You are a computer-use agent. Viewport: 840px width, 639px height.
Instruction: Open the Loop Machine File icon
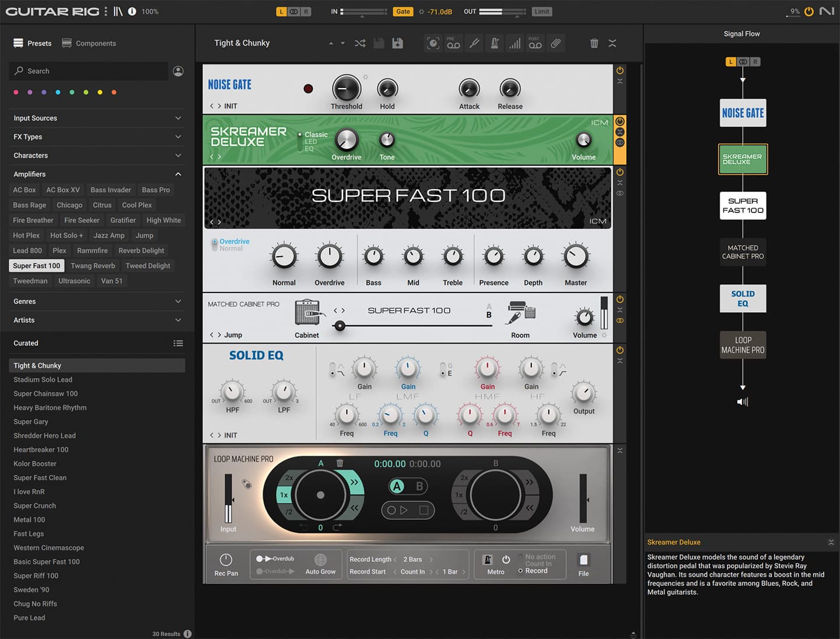coord(583,560)
